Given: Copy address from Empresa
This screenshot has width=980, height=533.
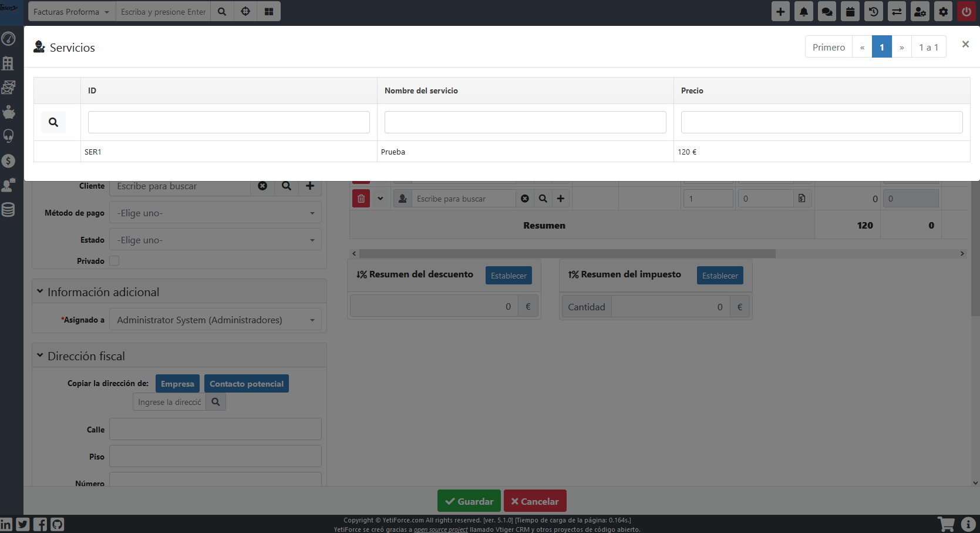Looking at the screenshot, I should 177,384.
